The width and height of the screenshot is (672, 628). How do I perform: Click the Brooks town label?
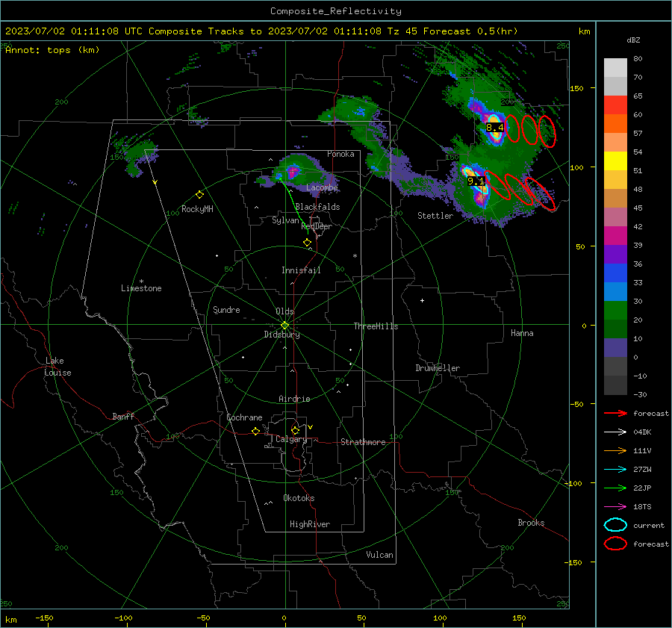tap(531, 523)
